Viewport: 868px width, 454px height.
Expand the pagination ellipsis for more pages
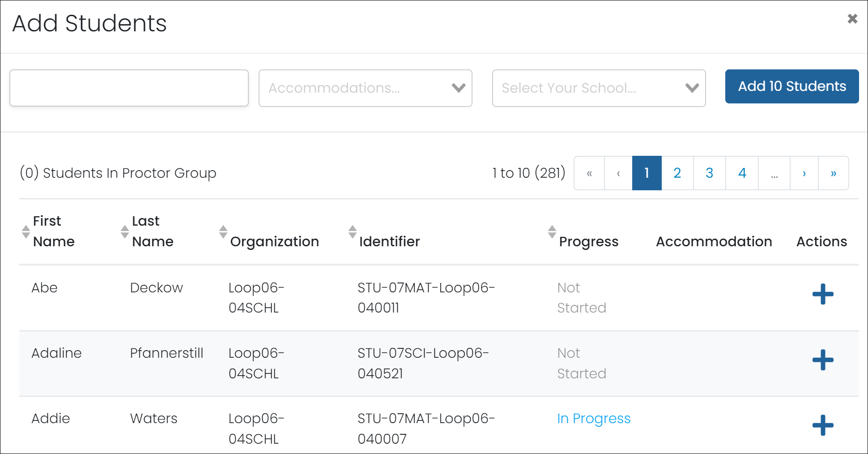(774, 173)
